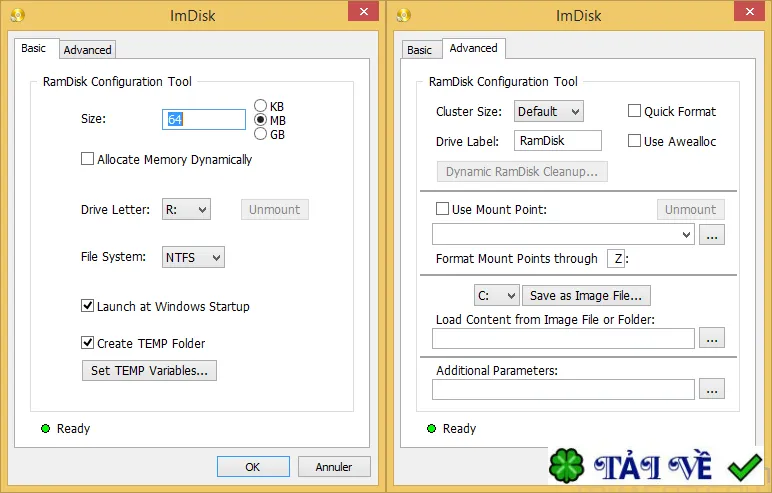This screenshot has width=772, height=493.
Task: Select the KB size unit radio button
Action: [x=260, y=106]
